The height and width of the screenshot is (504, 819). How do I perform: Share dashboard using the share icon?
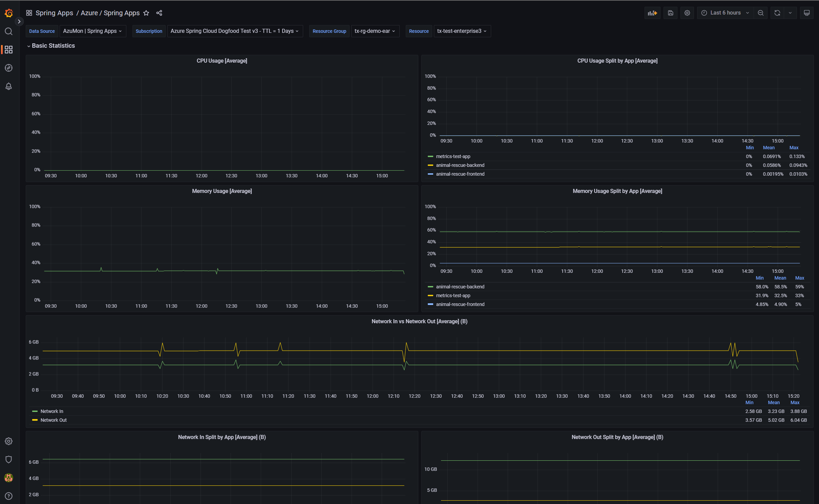(x=159, y=13)
